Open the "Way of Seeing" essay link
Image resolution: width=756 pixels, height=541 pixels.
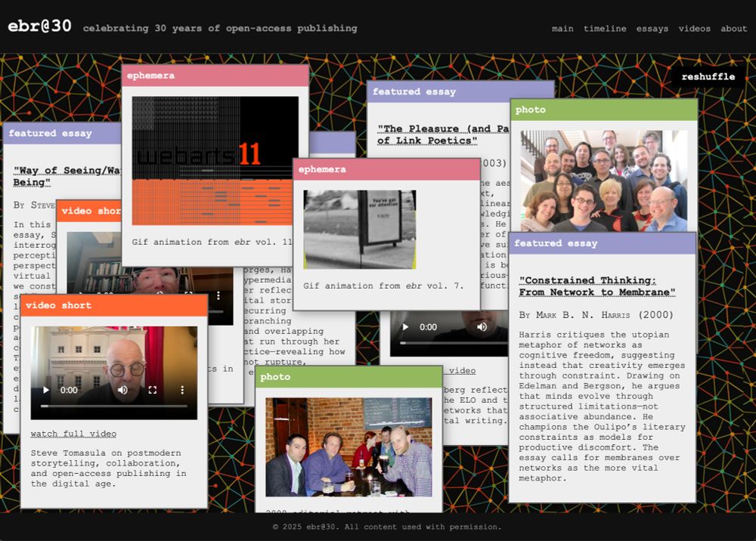click(x=67, y=176)
